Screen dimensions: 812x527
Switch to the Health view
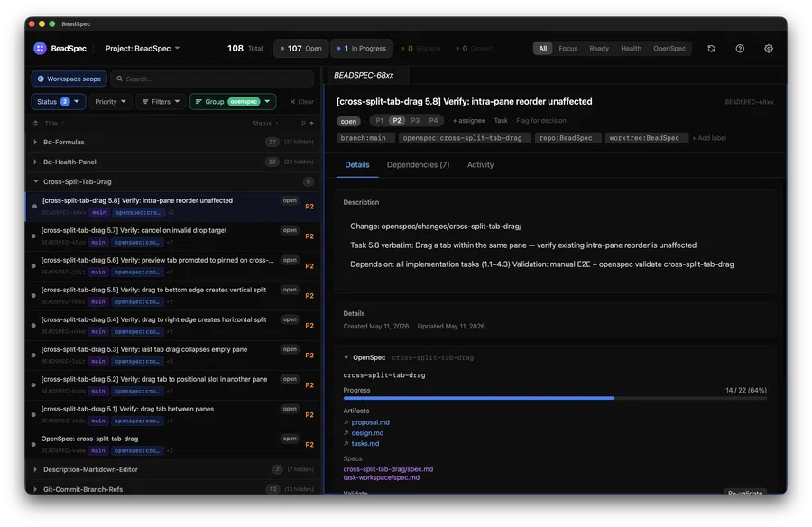(x=631, y=48)
